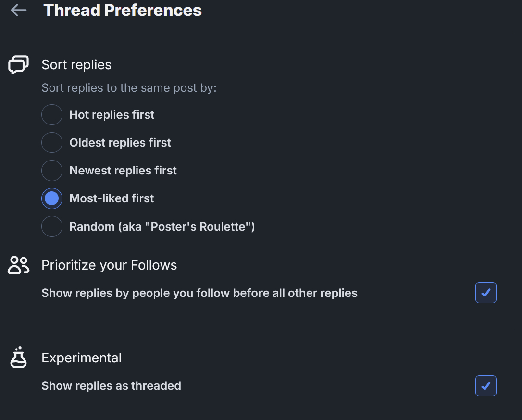
Task: Select the Random Poster's Roulette radio button
Action: coord(52,226)
